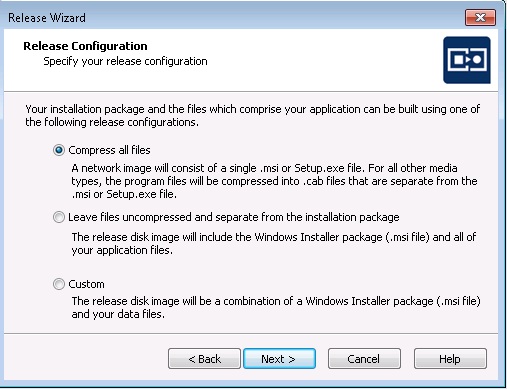Viewport: 507px width, 389px height.
Task: Click the Release Wizard title text
Action: tap(47, 18)
